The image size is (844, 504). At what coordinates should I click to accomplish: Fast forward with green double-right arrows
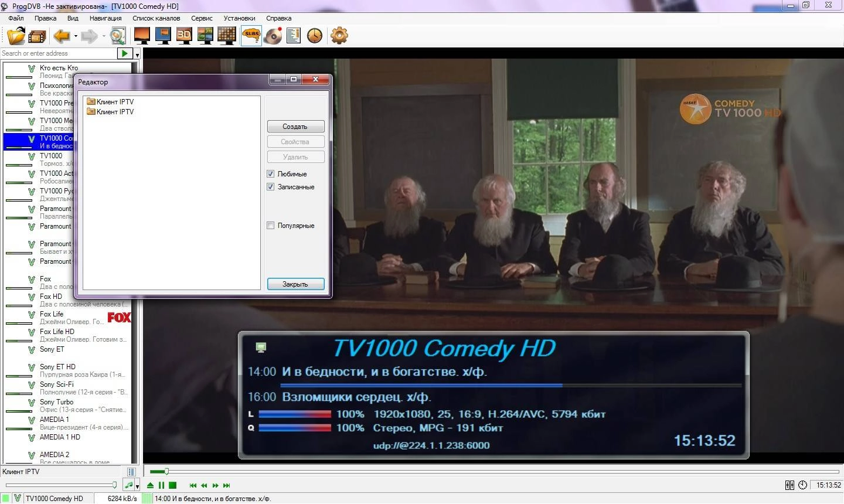(x=215, y=485)
